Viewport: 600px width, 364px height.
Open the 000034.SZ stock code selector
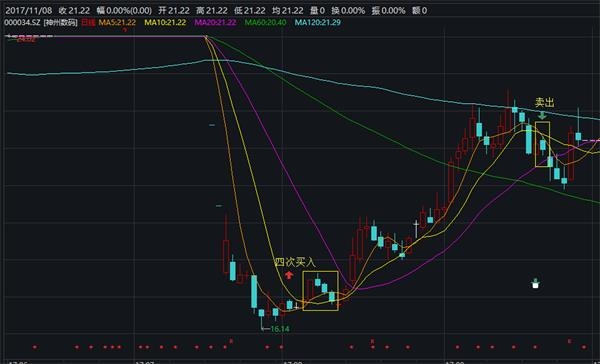[22, 23]
